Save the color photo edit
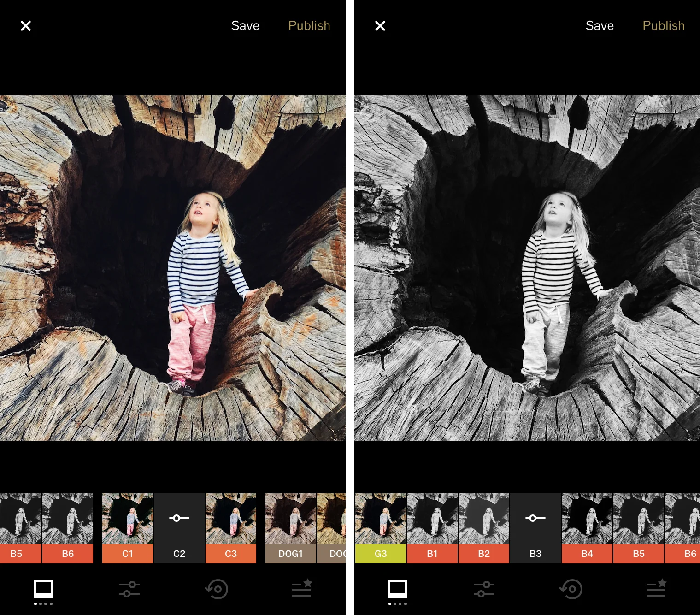Viewport: 700px width, 615px height. click(x=245, y=25)
